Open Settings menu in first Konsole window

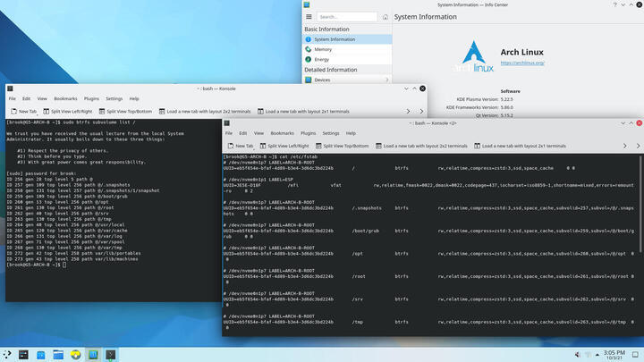pyautogui.click(x=114, y=99)
